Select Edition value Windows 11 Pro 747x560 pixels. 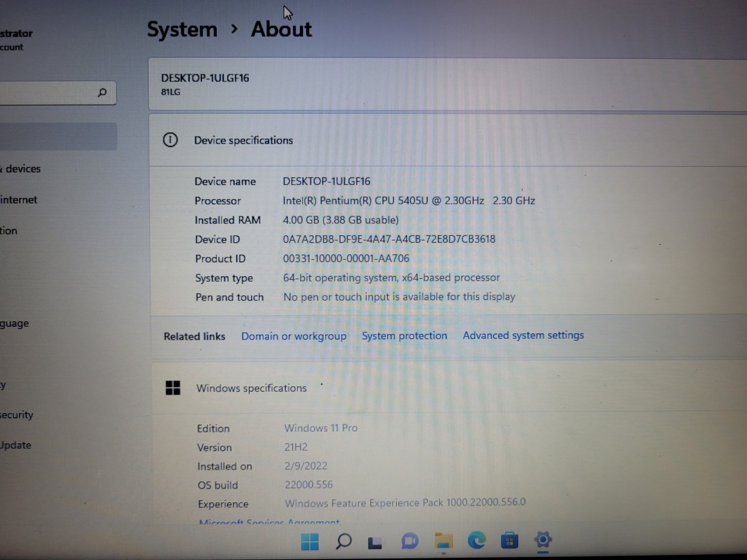pyautogui.click(x=321, y=428)
